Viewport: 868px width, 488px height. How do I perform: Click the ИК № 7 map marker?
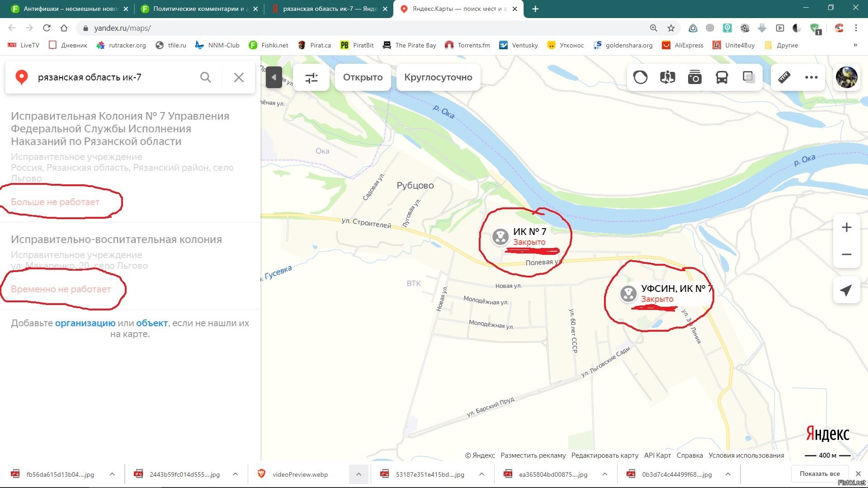(x=500, y=237)
